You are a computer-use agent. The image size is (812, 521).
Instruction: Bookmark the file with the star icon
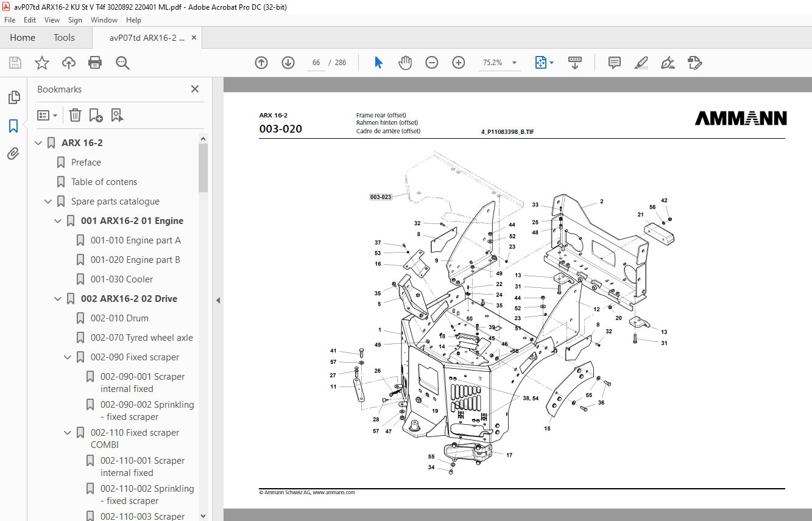pyautogui.click(x=42, y=63)
